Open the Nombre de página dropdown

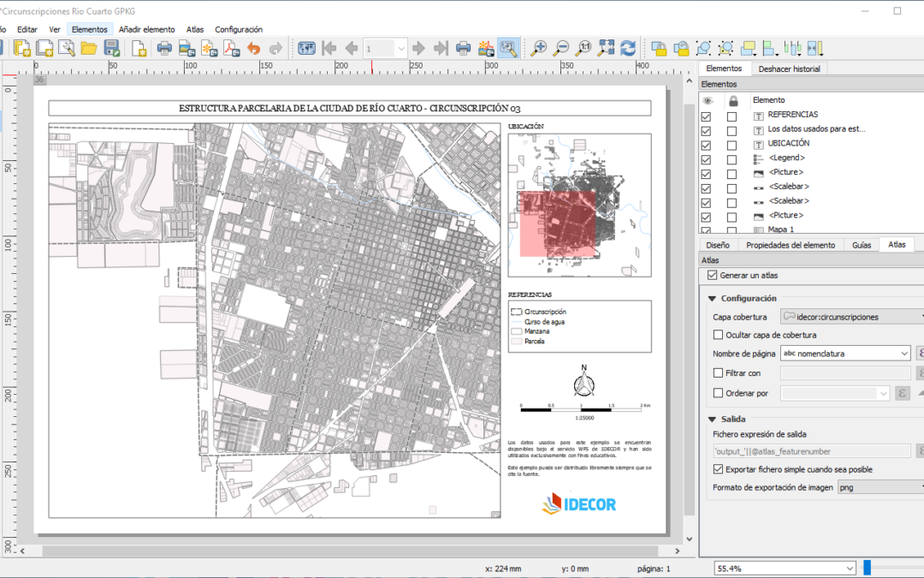(x=845, y=354)
